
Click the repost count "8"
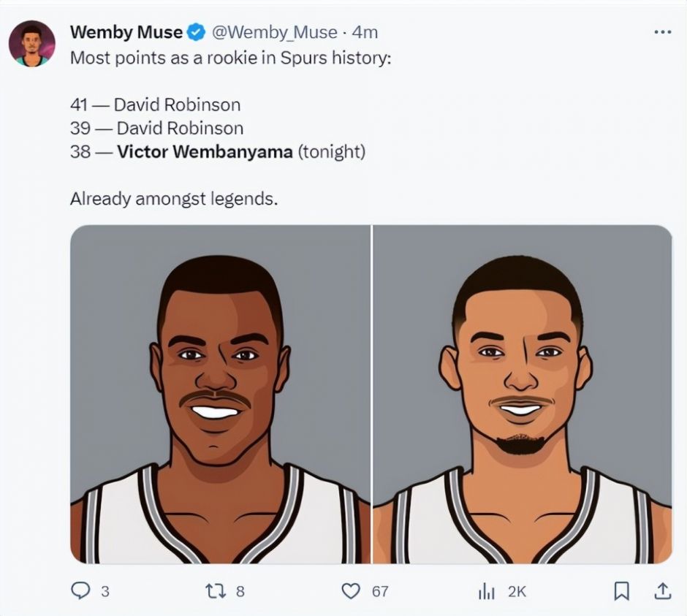[240, 591]
